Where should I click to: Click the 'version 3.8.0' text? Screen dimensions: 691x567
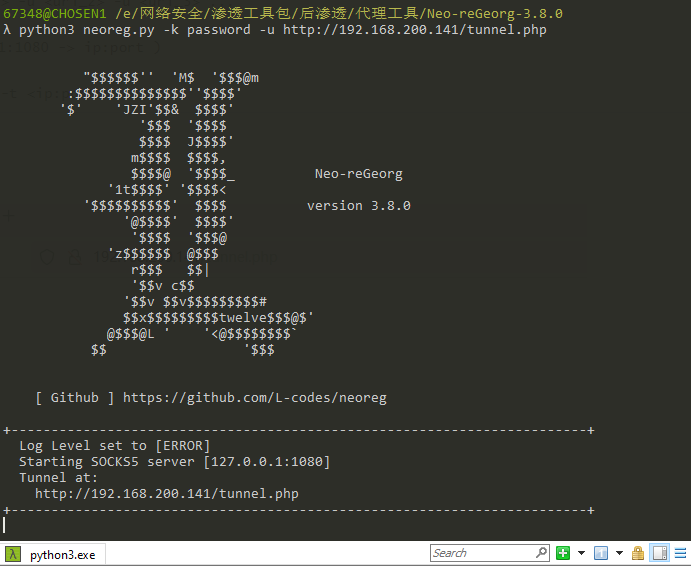point(359,206)
